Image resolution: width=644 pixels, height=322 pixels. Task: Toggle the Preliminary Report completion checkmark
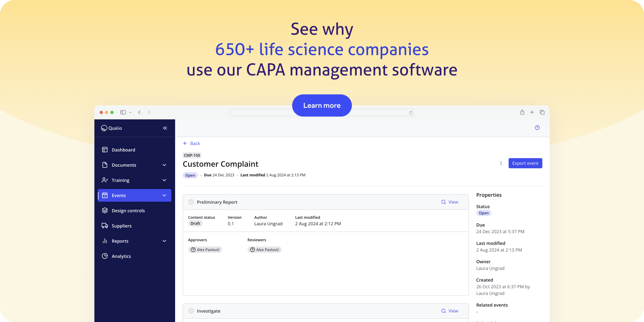coord(191,202)
